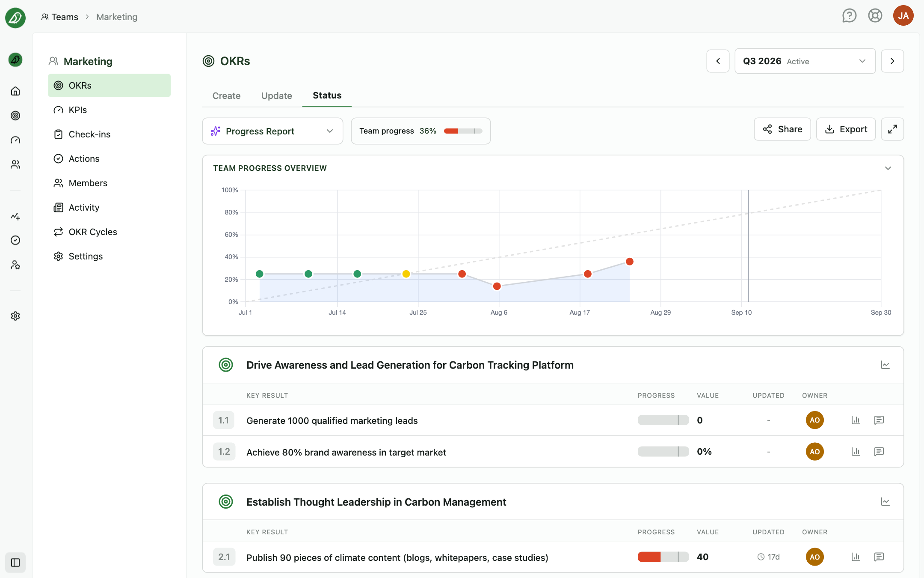Go to the previous OKR cycle
924x578 pixels.
[x=718, y=61]
